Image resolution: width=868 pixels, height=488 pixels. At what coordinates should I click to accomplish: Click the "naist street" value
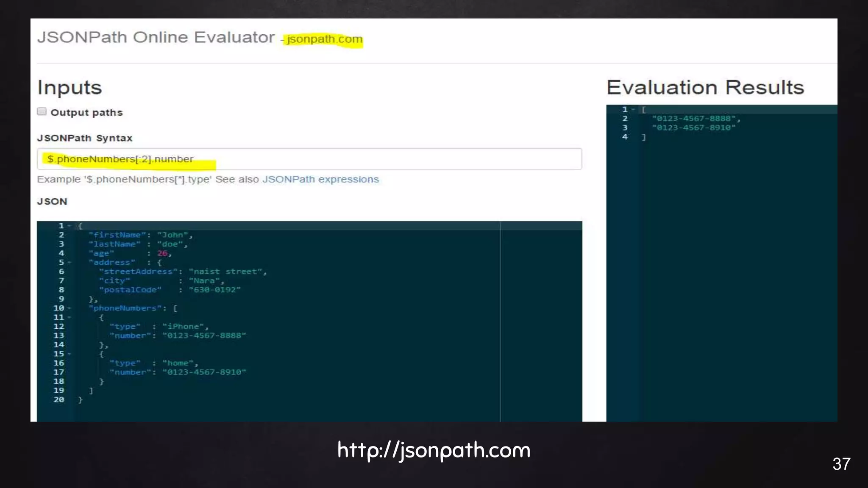226,272
